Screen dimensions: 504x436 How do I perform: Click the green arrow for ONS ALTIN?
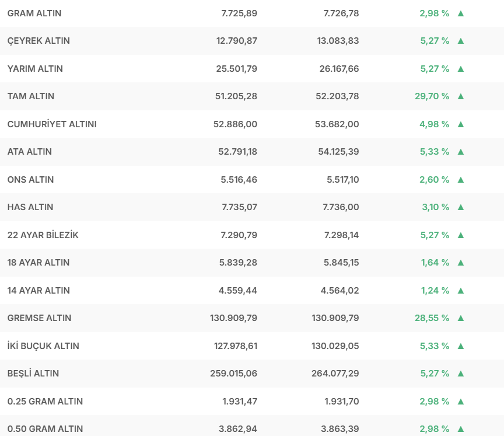(x=460, y=180)
